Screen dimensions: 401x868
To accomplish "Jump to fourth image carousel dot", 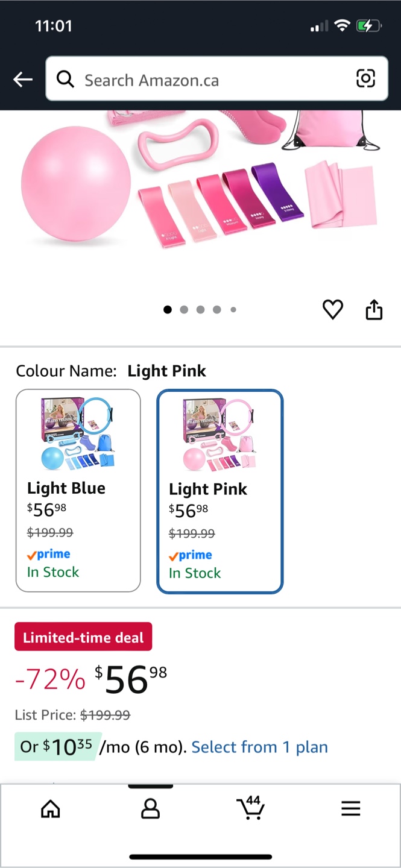I will (x=216, y=310).
